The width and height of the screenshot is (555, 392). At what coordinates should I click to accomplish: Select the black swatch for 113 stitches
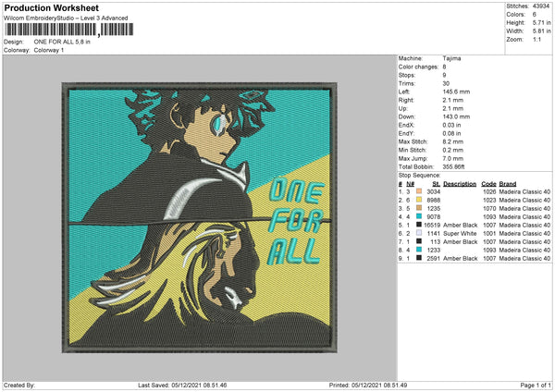(419, 241)
